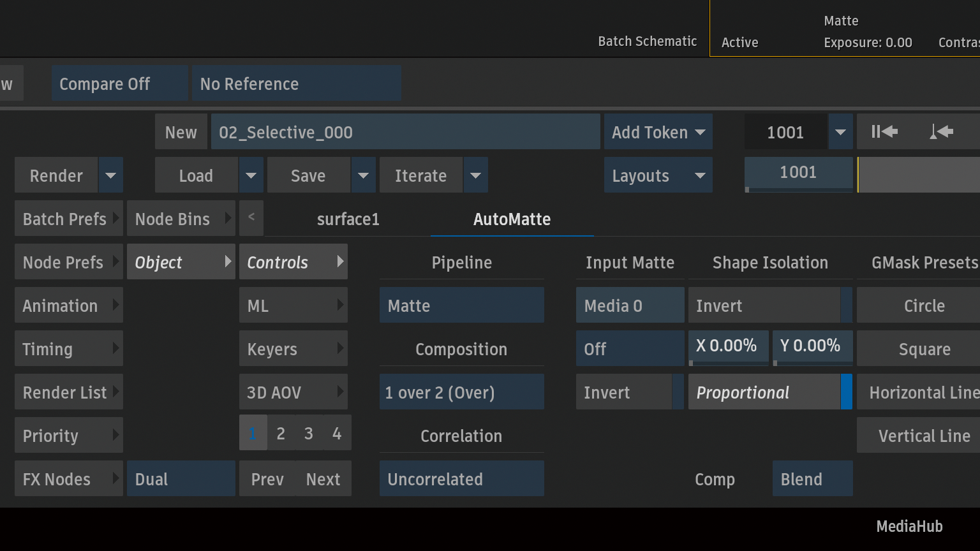Open the Render dropdown arrow
This screenshot has width=980, height=551.
coord(110,175)
